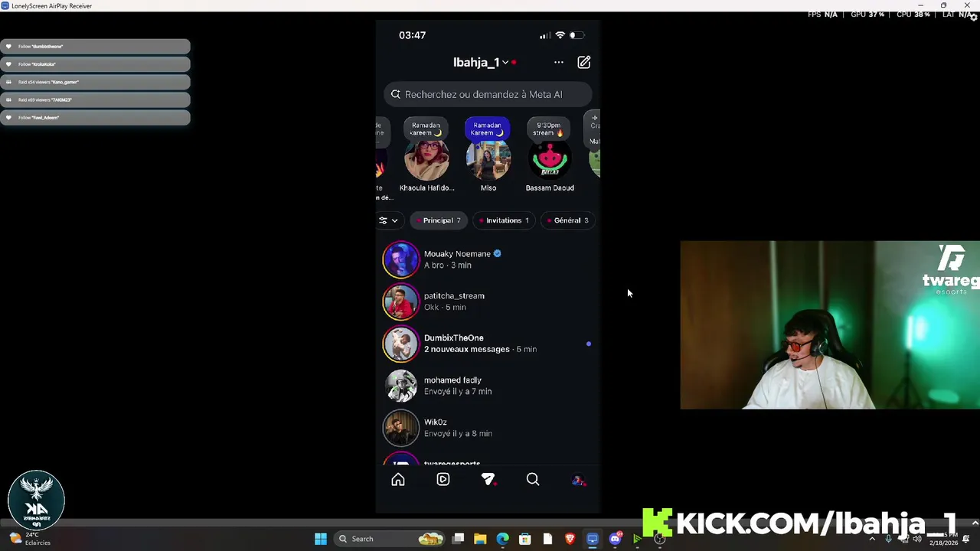Open the Search icon in bottom bar
This screenshot has width=980, height=551.
pos(533,480)
